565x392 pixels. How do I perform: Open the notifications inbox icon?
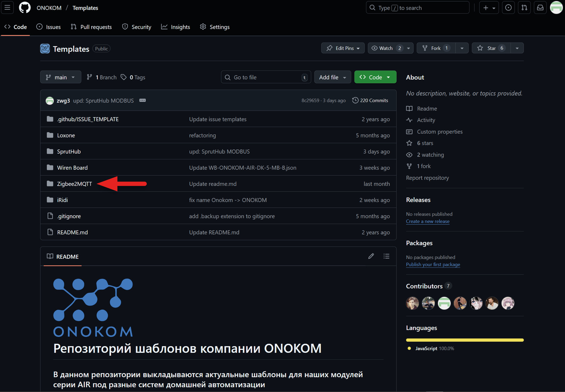540,8
